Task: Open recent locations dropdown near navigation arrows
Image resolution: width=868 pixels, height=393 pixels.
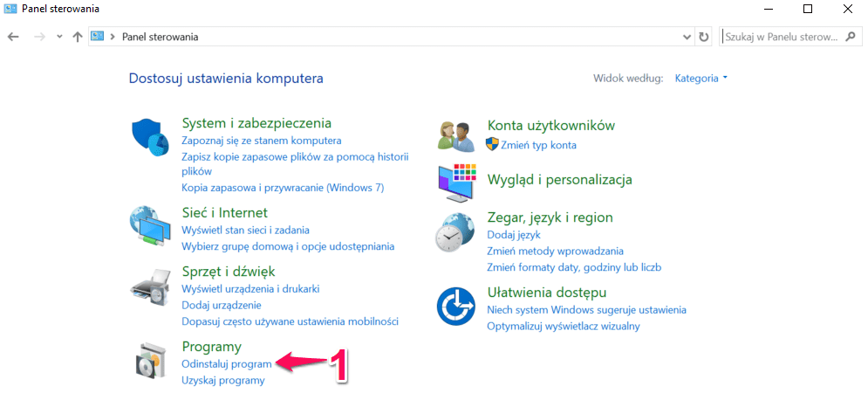Action: pos(59,37)
